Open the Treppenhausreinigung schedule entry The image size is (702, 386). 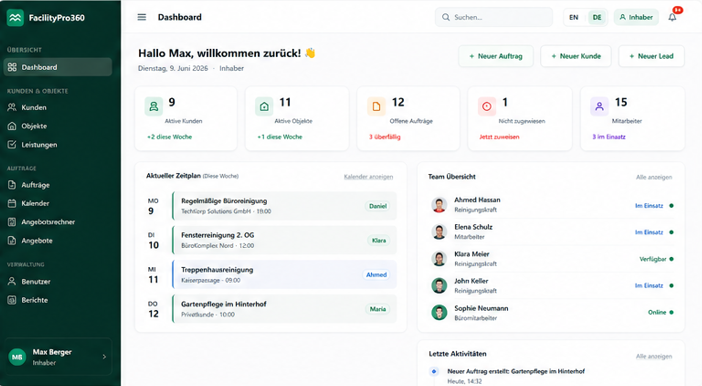click(x=284, y=274)
